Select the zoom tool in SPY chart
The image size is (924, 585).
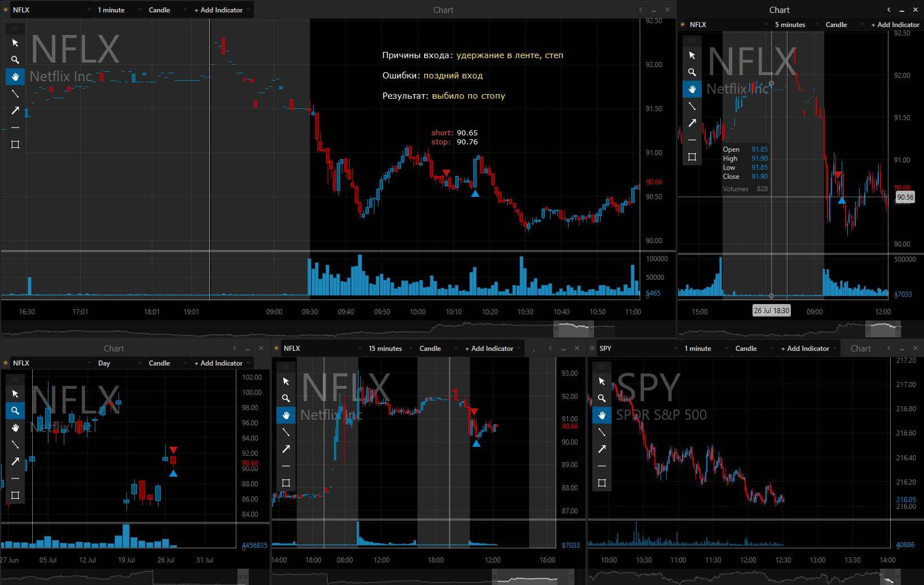pyautogui.click(x=602, y=398)
